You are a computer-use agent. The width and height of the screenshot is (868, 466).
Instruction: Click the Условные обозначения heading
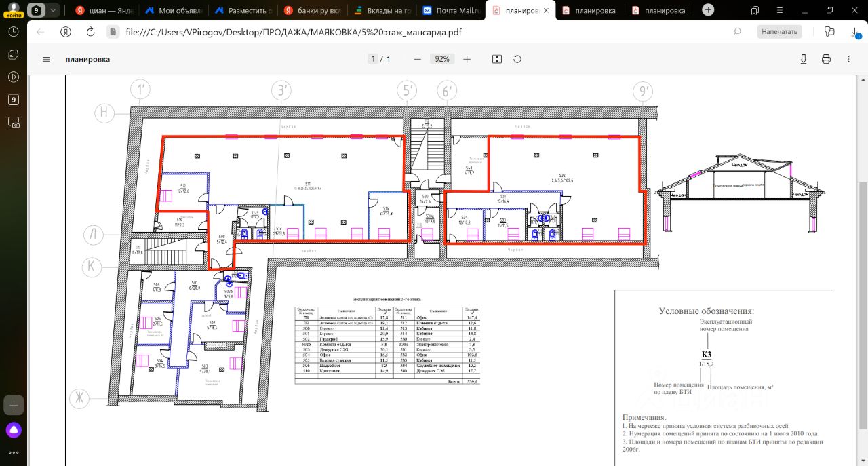click(x=706, y=311)
